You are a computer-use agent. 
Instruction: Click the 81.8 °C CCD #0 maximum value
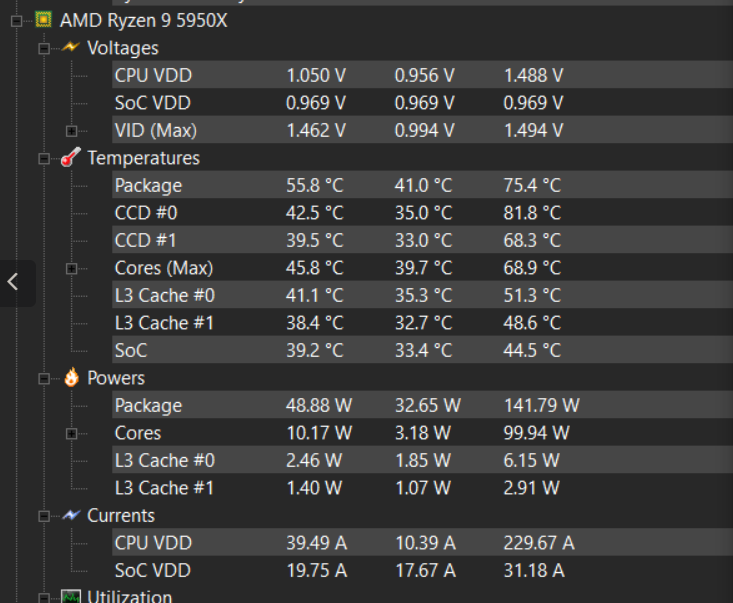(532, 213)
